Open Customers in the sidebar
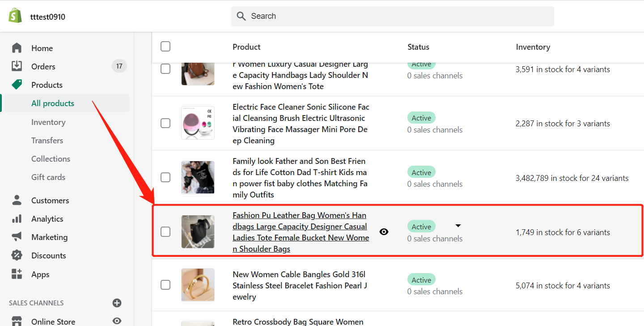Viewport: 644px width, 326px height. (50, 200)
